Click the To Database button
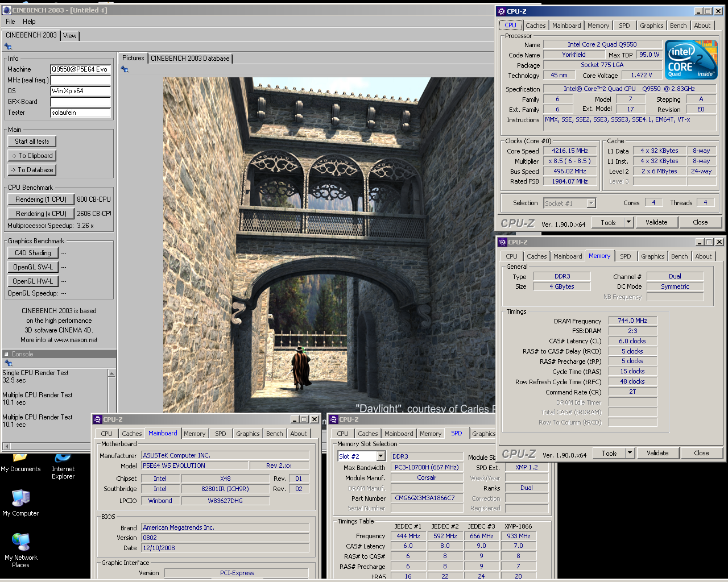The width and height of the screenshot is (728, 582). point(32,170)
